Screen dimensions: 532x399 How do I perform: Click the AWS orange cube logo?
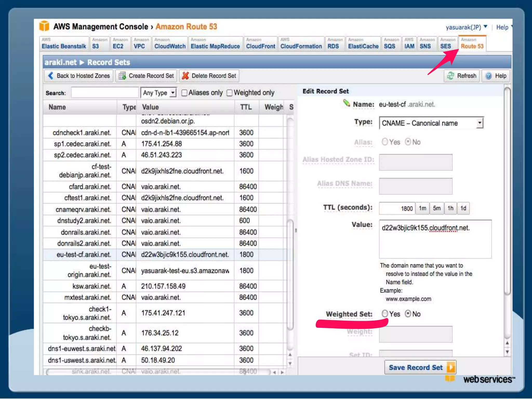point(44,26)
